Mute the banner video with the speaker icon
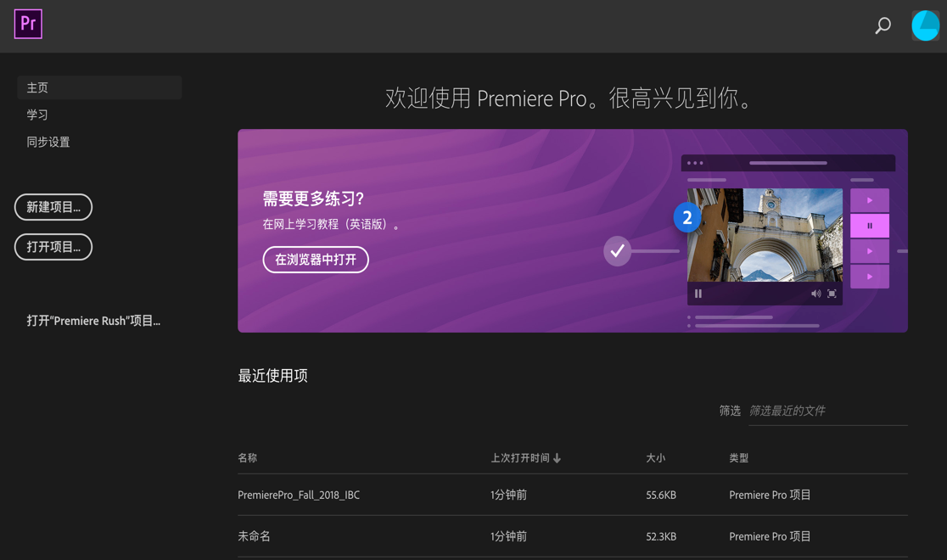 click(x=815, y=293)
